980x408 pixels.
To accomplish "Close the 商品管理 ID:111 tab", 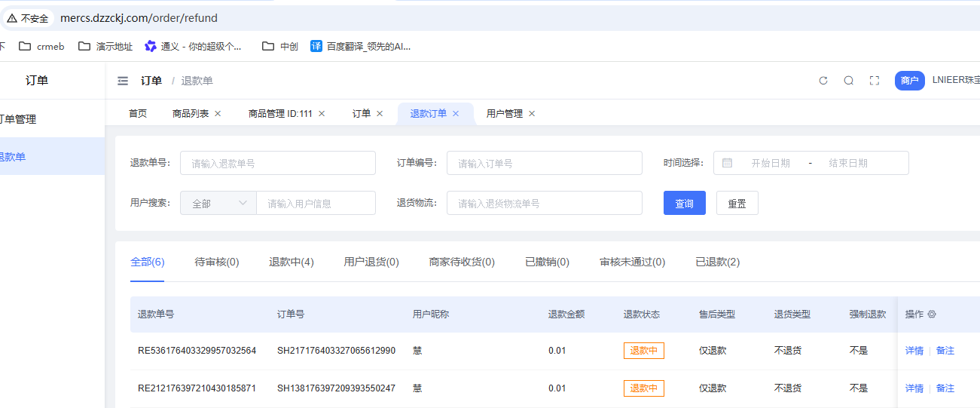I will pyautogui.click(x=322, y=114).
